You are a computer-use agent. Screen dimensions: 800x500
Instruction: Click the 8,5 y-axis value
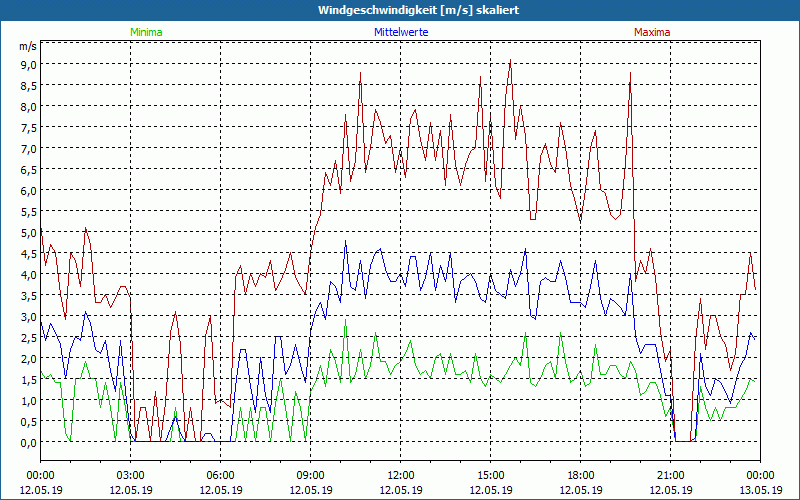29,86
